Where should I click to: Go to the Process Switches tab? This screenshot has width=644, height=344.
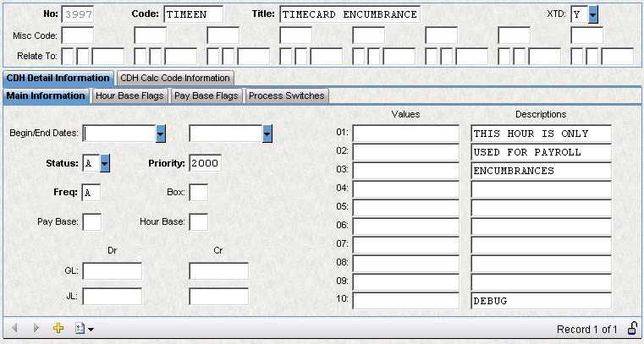click(286, 96)
